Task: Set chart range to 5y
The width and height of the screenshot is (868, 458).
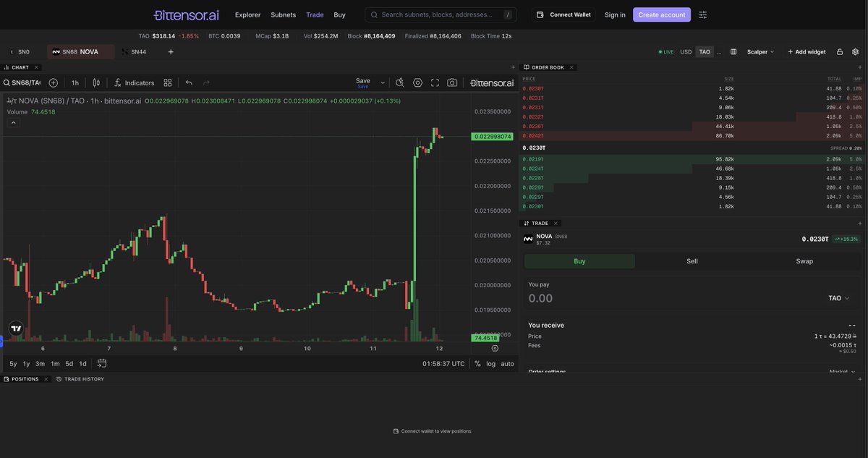Action: [x=13, y=363]
